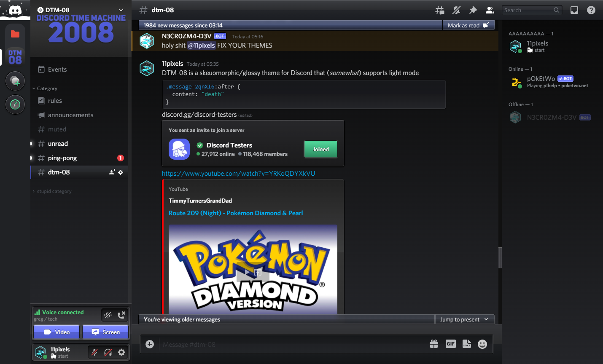Open the Jump to present dropdown
Viewport: 603px width, 364px height.
click(x=464, y=319)
